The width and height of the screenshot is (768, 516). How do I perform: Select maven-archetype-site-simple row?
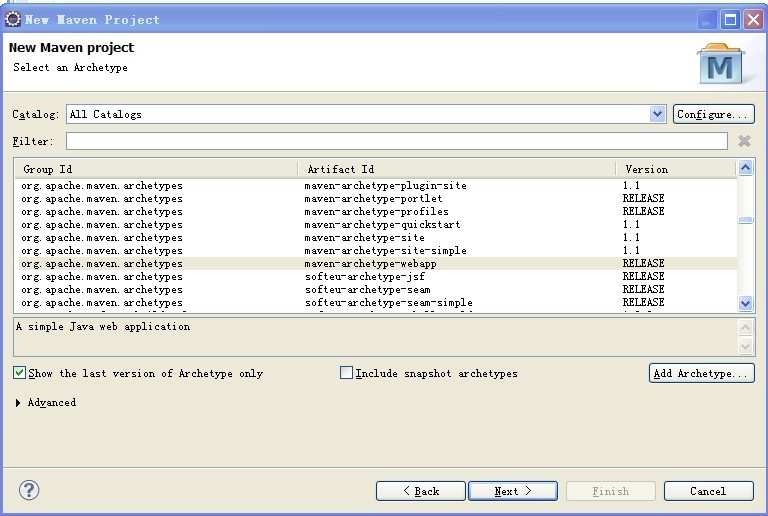tap(377, 250)
